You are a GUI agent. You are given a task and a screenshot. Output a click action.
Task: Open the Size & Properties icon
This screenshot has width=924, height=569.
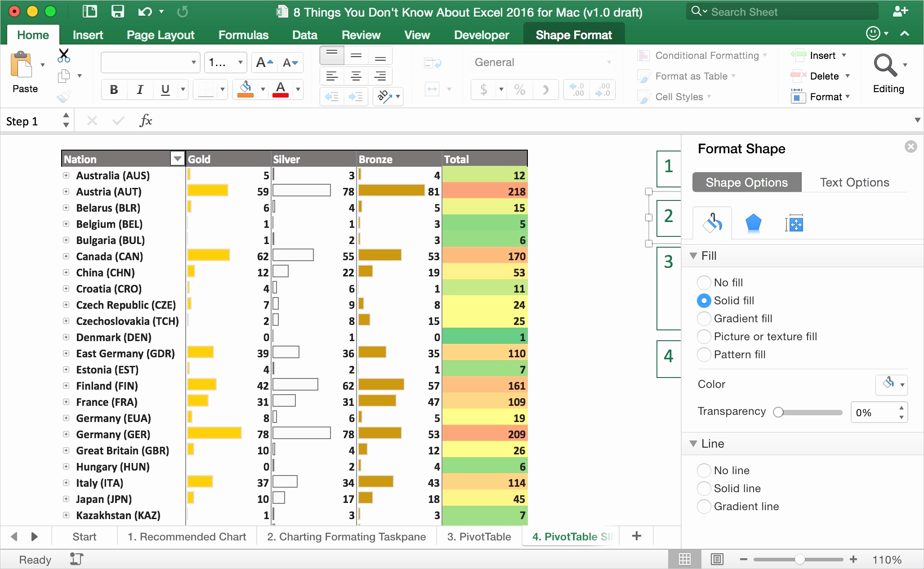point(794,223)
